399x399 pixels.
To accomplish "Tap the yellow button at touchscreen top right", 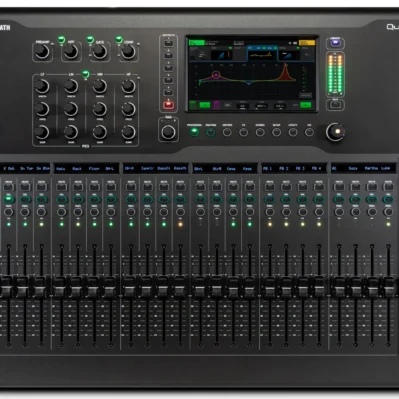I will pos(307,43).
